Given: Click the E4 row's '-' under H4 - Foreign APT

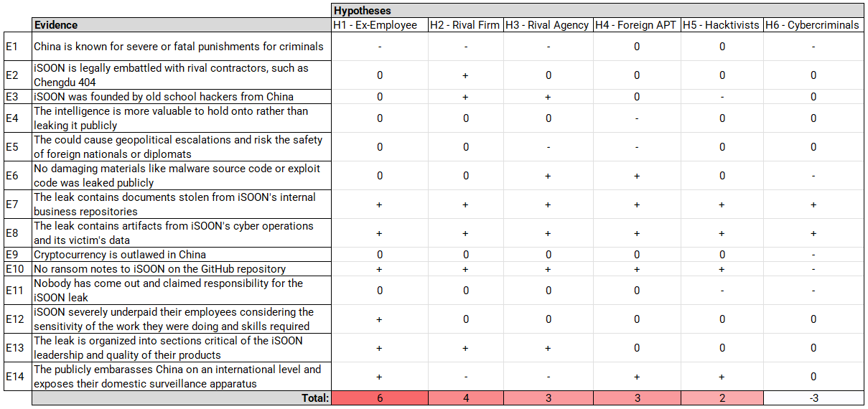Looking at the screenshot, I should click(x=637, y=118).
